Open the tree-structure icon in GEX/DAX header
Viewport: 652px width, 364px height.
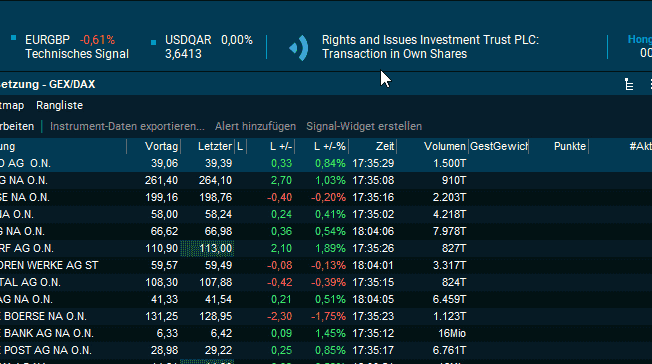(629, 84)
